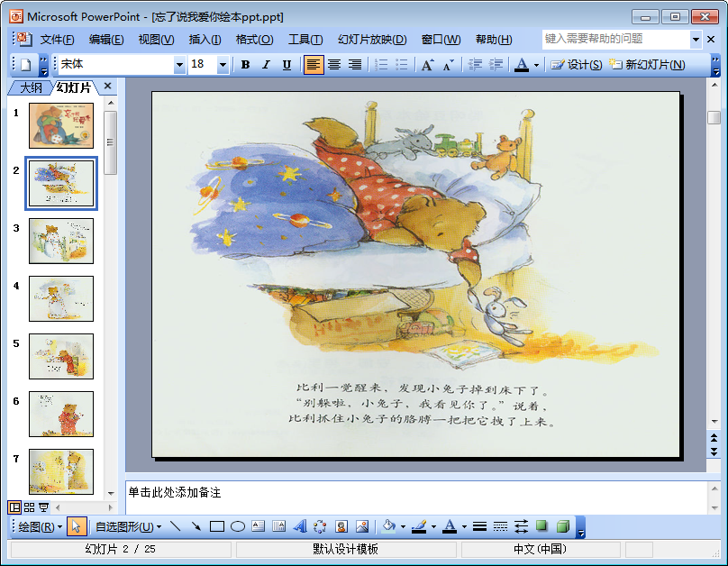
Task: Switch to Normal view icon
Action: pos(14,507)
